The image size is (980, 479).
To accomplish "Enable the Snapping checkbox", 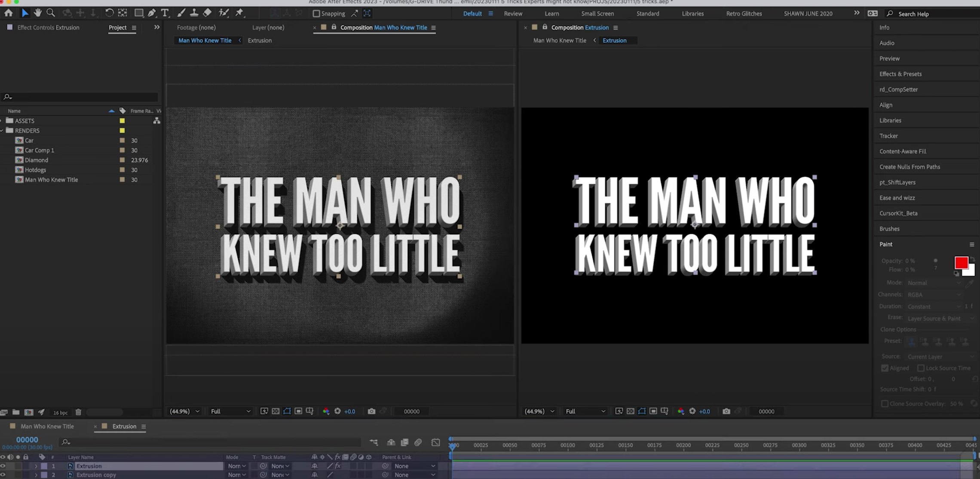I will pyautogui.click(x=316, y=14).
